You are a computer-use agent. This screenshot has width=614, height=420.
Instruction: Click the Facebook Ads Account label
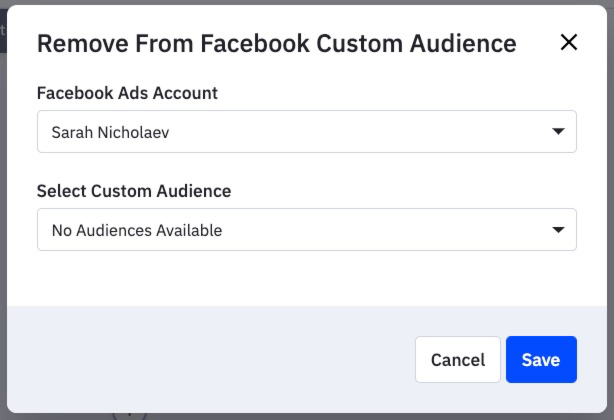(127, 93)
